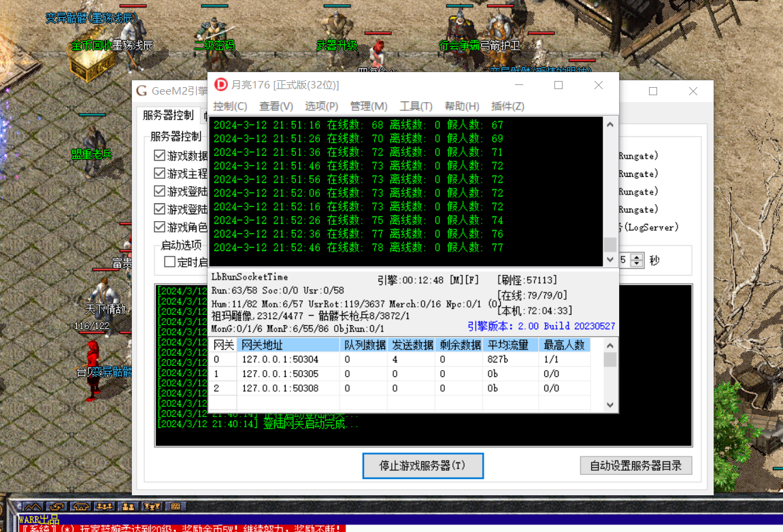Viewport: 783px width, 532px height.
Task: Click the grid panel icon in game toolbar
Action: (176, 507)
